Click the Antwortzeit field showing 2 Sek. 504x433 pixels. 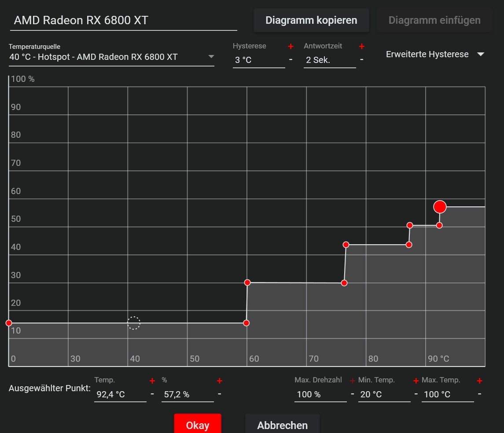[x=330, y=60]
